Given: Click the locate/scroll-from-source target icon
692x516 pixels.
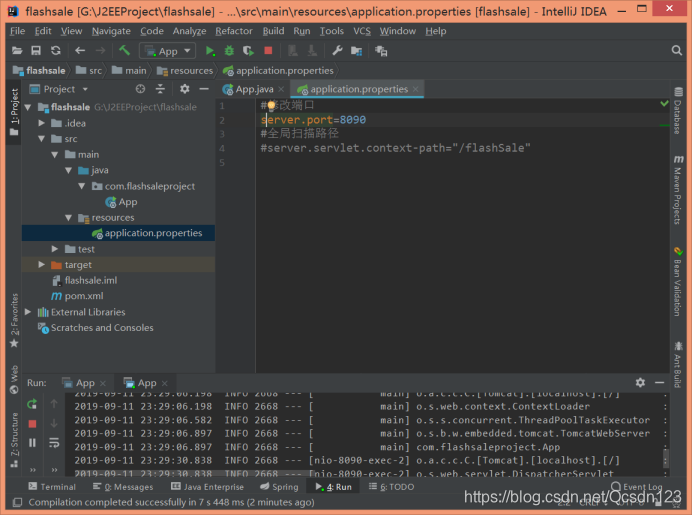Looking at the screenshot, I should pos(140,89).
